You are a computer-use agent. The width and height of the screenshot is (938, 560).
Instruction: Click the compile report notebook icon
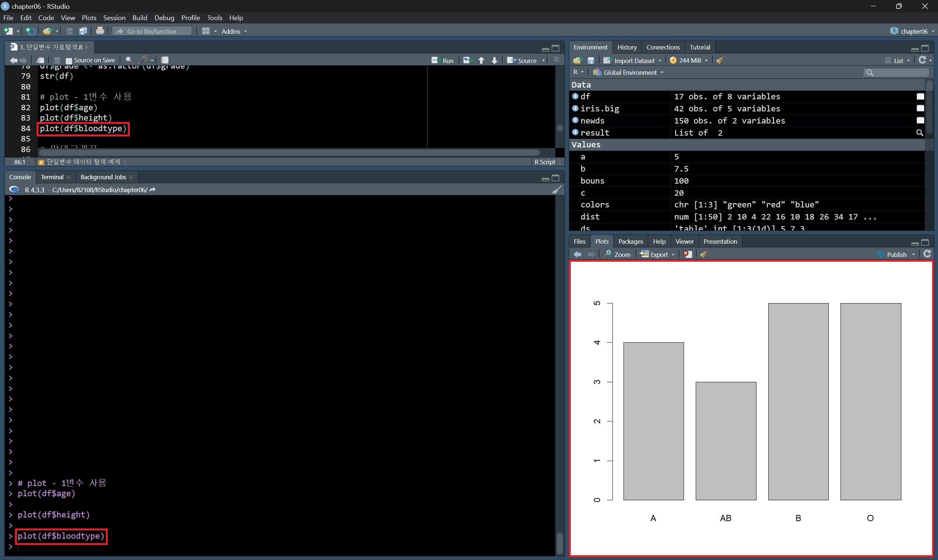[165, 60]
